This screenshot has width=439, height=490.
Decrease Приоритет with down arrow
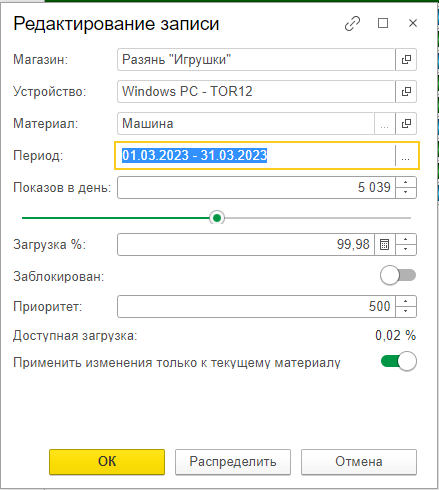pyautogui.click(x=406, y=311)
